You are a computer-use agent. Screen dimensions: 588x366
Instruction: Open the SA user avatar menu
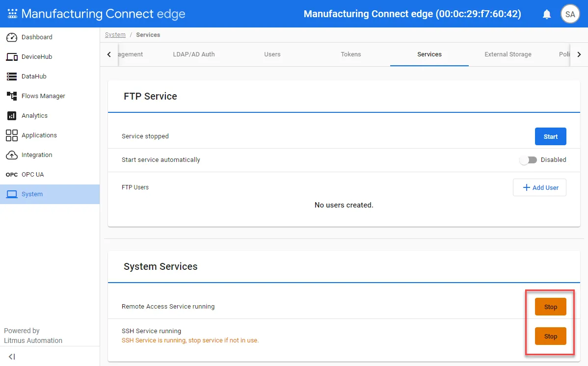(x=570, y=14)
